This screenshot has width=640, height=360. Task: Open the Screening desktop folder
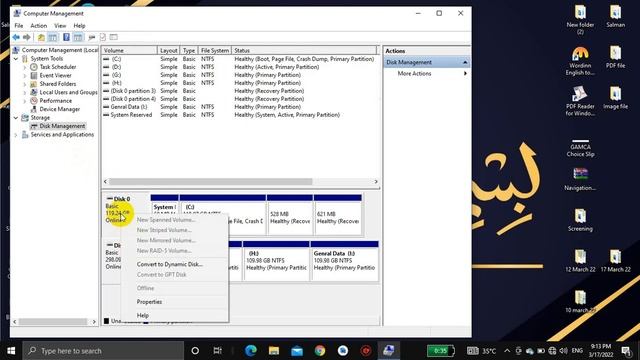pos(580,220)
